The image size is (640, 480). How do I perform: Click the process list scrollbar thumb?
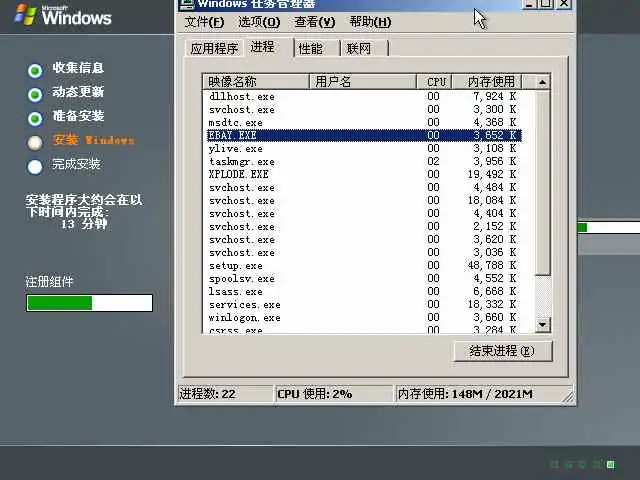click(x=542, y=182)
